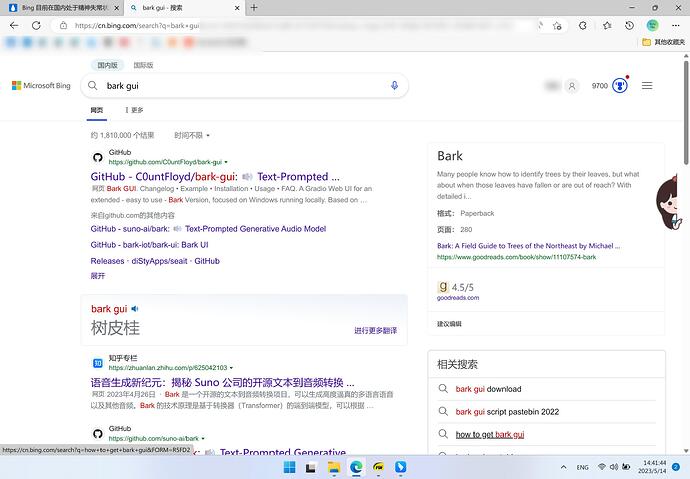690x479 pixels.
Task: Open bark-iot/bark-ui: Bark UI link
Action: (x=149, y=245)
